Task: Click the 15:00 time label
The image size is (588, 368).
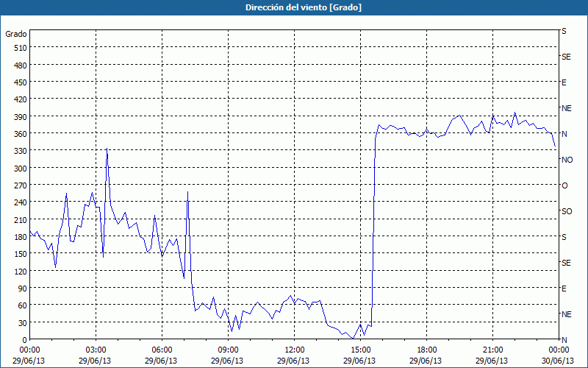Action: (x=360, y=350)
